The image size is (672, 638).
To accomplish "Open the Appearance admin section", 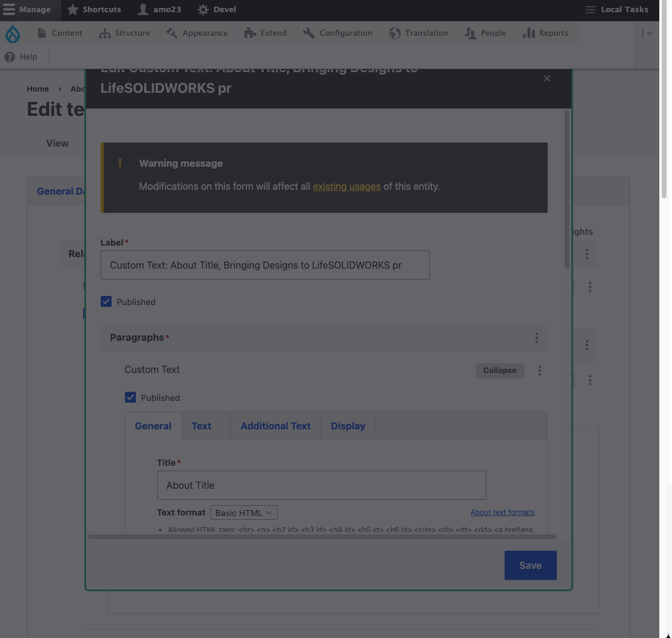I will (172, 33).
